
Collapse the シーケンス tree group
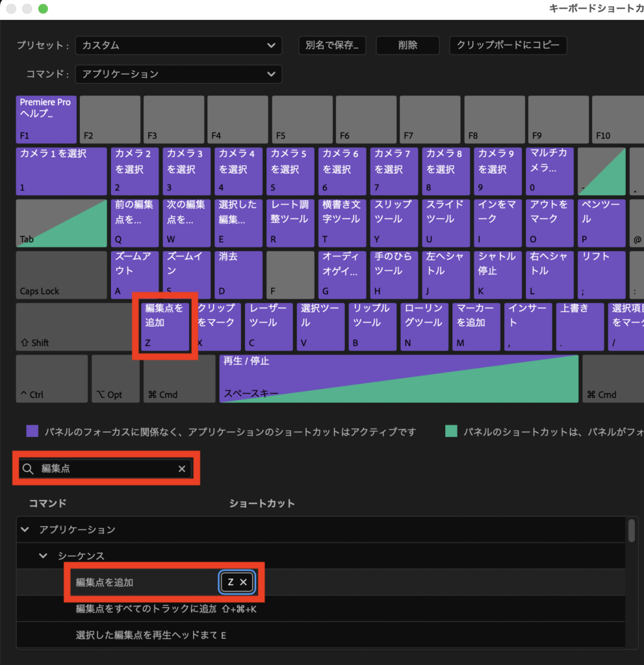click(x=43, y=556)
